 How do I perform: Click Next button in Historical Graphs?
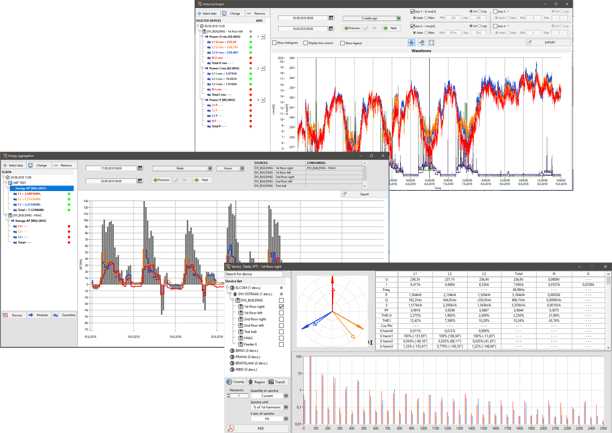(x=390, y=28)
